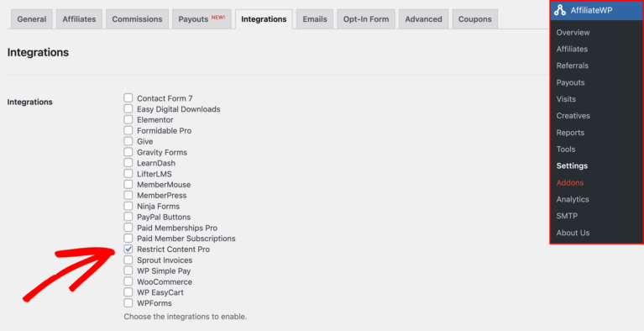The image size is (644, 331).
Task: Open the General settings tab
Action: point(32,19)
